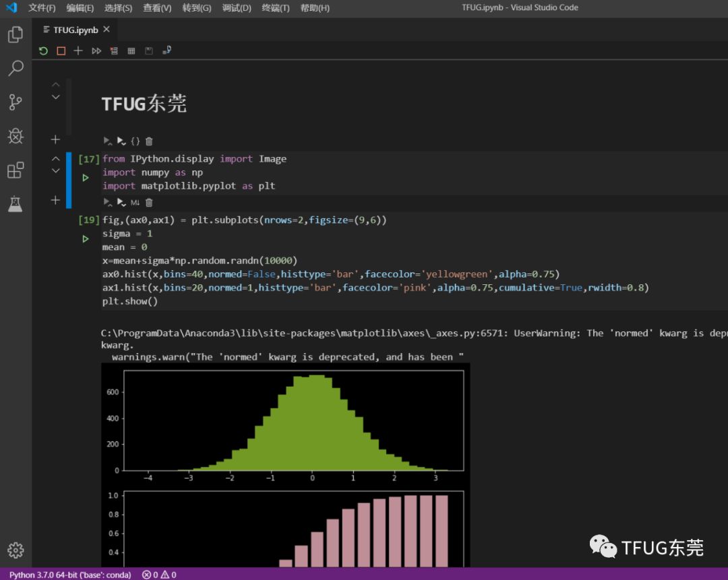Viewport: 728px width, 580px height.
Task: Open the variable explorer table icon
Action: click(x=131, y=51)
